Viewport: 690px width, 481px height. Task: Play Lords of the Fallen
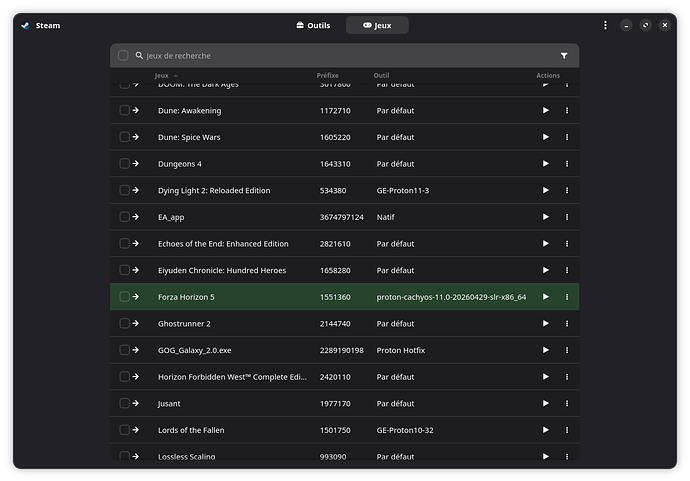point(545,430)
